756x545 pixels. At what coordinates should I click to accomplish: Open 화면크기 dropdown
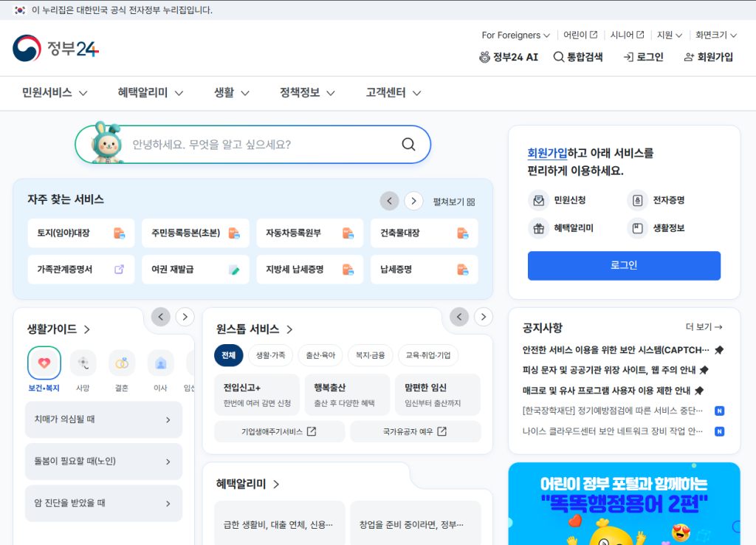click(x=716, y=35)
